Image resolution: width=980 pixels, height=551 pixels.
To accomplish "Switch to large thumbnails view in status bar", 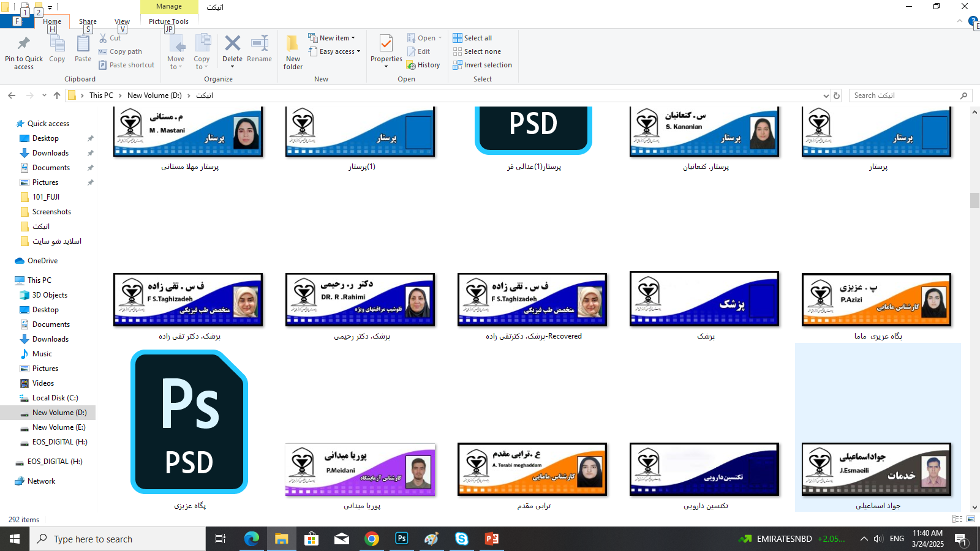I will coord(970,519).
